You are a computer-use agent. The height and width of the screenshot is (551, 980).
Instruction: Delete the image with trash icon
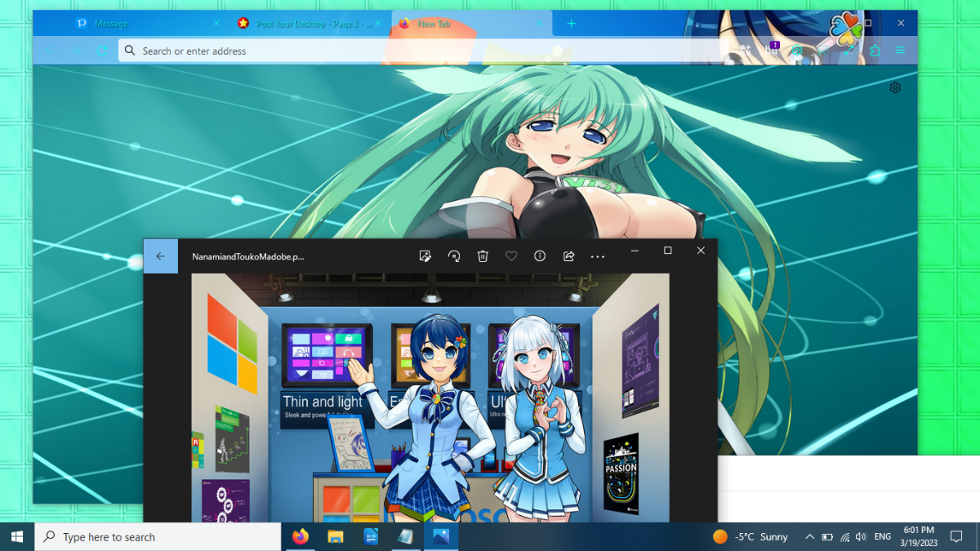tap(483, 256)
